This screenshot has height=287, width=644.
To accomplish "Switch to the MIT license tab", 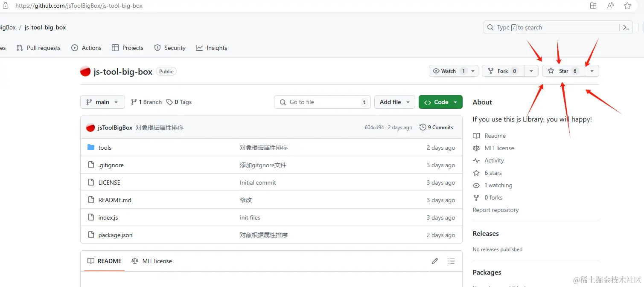I will tap(152, 261).
